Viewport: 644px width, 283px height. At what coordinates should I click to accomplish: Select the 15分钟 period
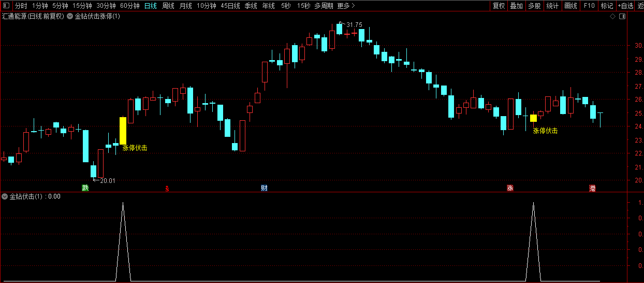tap(82, 6)
